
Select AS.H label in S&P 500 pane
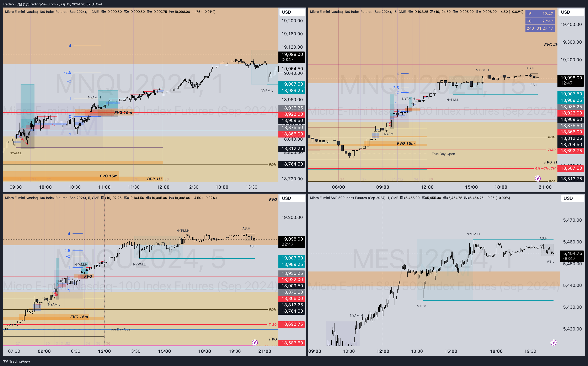(543, 238)
